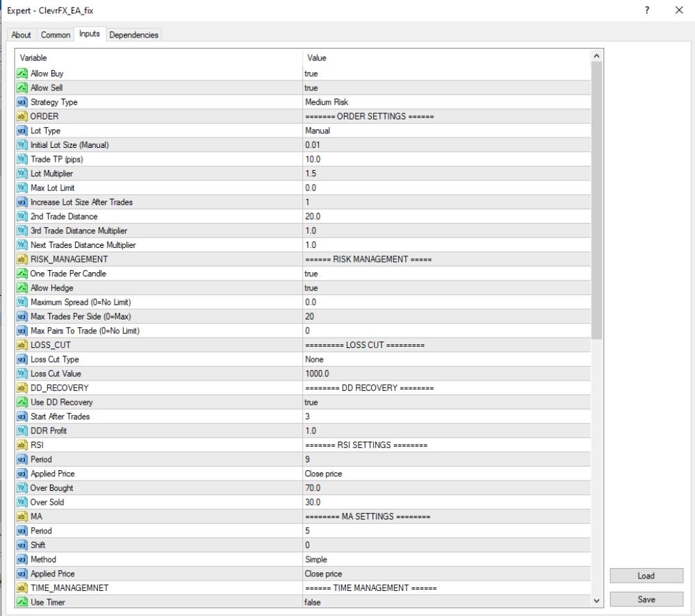Click the scrollbar down arrow
This screenshot has width=695, height=616.
[596, 601]
